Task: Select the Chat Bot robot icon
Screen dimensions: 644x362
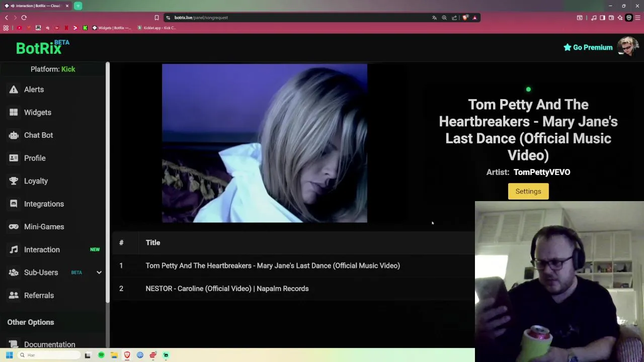Action: [x=14, y=135]
